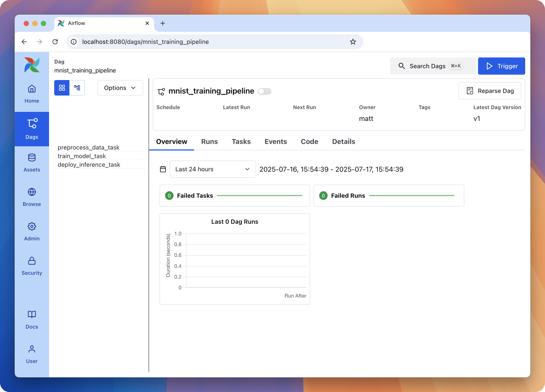The image size is (545, 392).
Task: Open the Admin gear menu
Action: [x=32, y=232]
